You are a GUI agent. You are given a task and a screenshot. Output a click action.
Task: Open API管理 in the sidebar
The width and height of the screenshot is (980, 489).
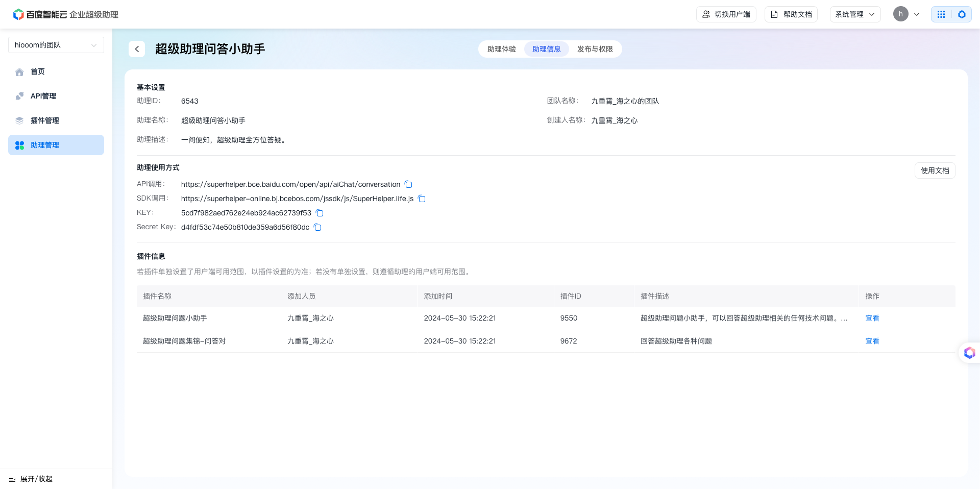click(56, 96)
